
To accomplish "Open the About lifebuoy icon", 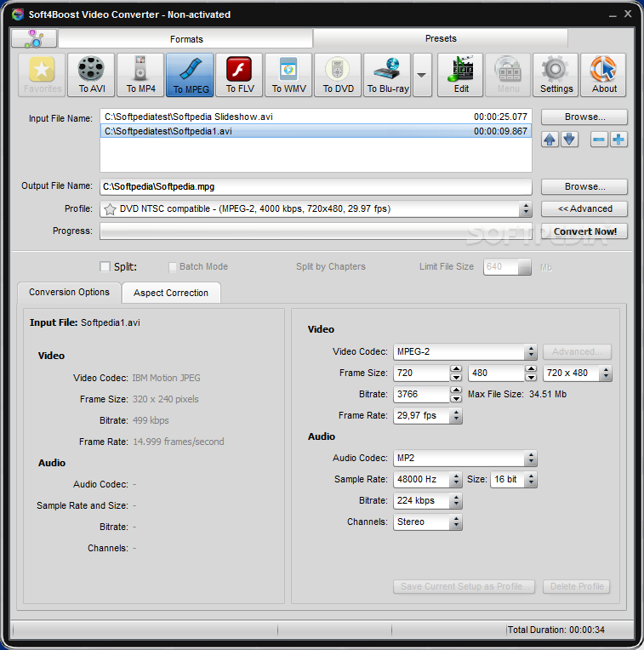I will point(603,75).
